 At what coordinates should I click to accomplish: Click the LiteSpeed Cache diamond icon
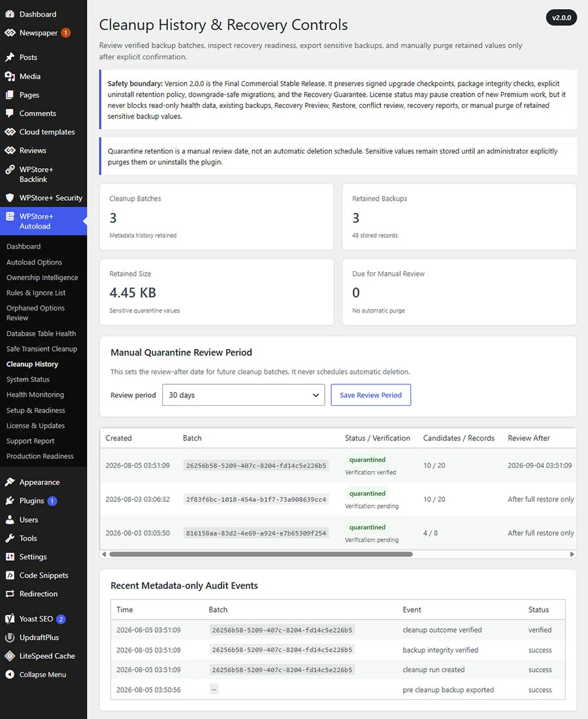(x=10, y=656)
